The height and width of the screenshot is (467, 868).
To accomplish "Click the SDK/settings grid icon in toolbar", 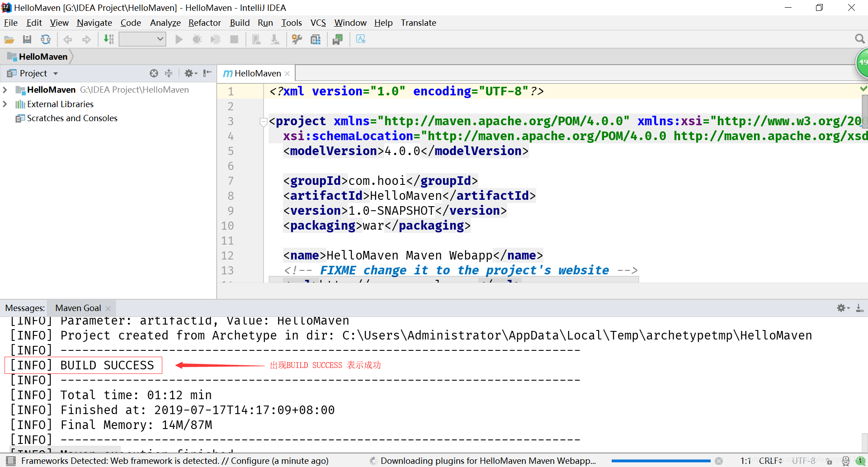I will 316,40.
